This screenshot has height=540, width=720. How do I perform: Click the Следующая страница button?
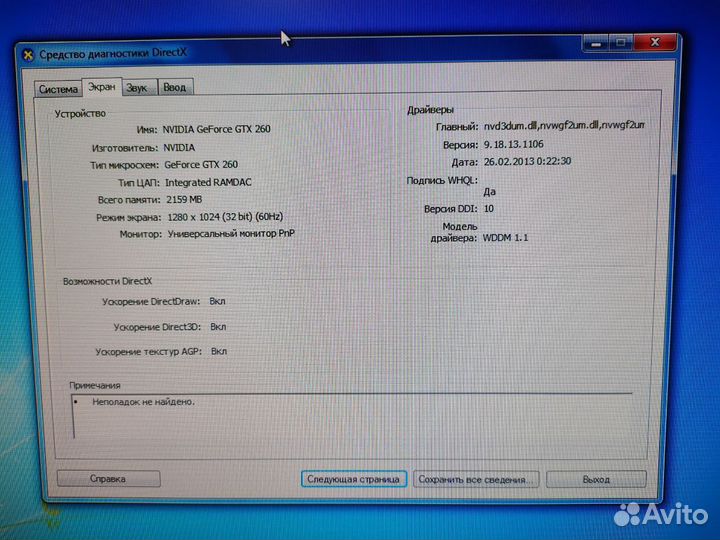[353, 479]
